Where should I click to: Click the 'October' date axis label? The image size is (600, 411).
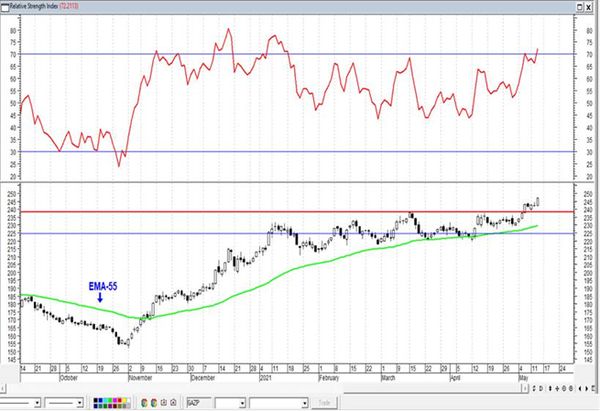[68, 378]
